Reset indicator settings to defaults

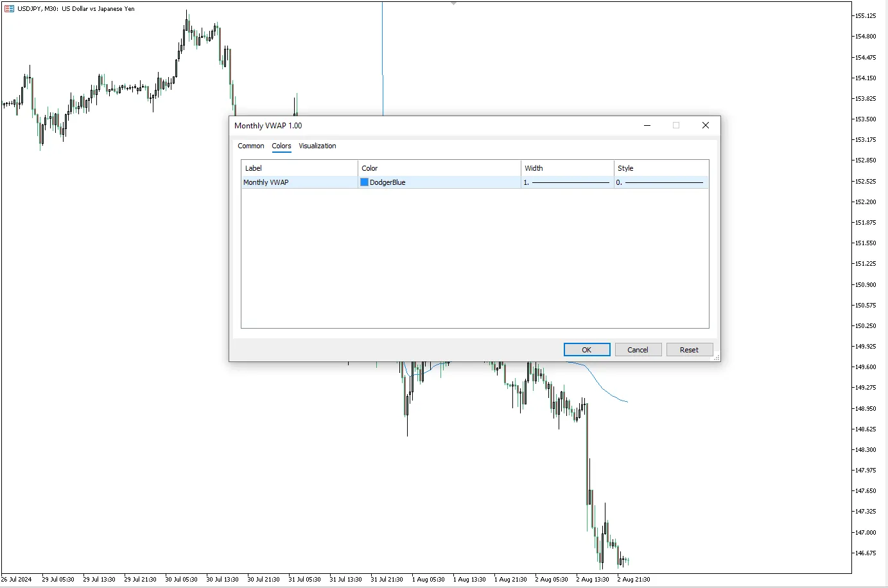[x=689, y=349]
